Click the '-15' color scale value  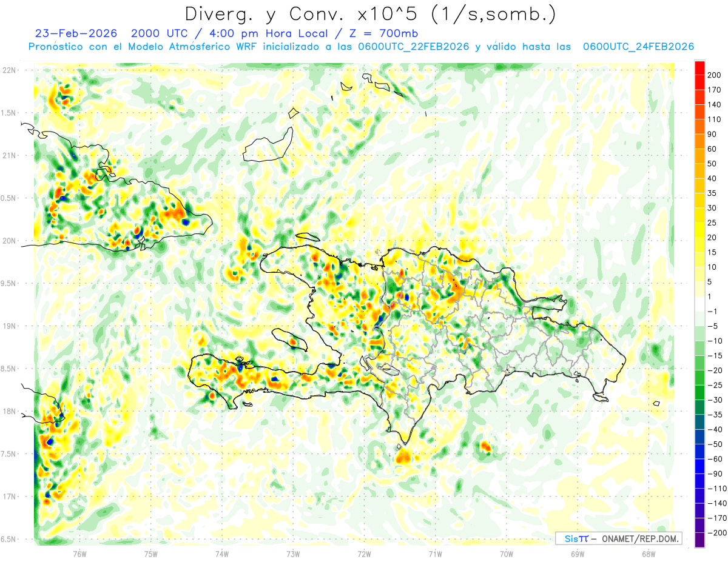coord(714,356)
